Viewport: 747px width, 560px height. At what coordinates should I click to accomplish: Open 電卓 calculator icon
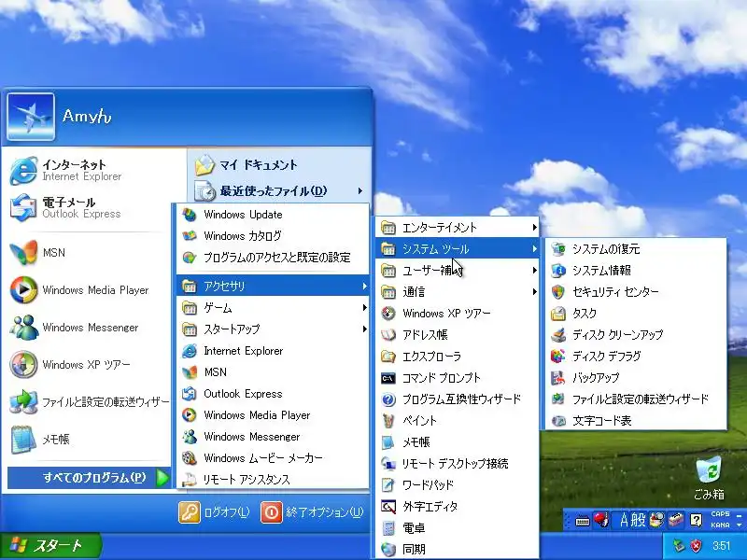coord(388,528)
